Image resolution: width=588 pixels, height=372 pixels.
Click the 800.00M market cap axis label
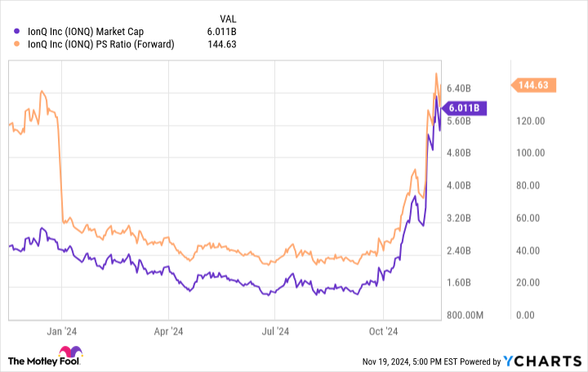(465, 316)
